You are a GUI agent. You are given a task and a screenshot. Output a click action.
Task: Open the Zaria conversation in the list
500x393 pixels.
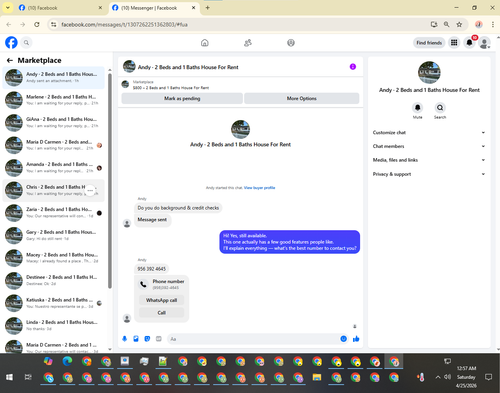click(54, 213)
